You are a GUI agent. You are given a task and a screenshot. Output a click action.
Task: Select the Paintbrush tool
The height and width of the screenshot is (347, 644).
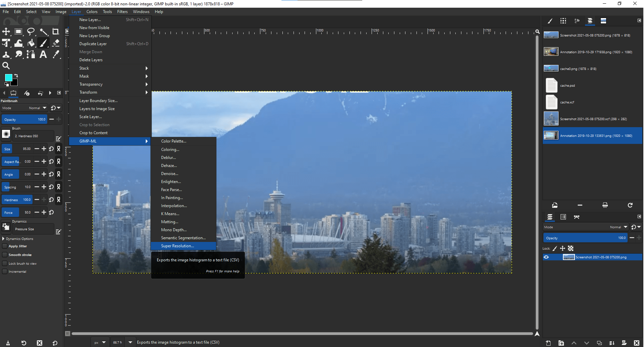point(44,43)
